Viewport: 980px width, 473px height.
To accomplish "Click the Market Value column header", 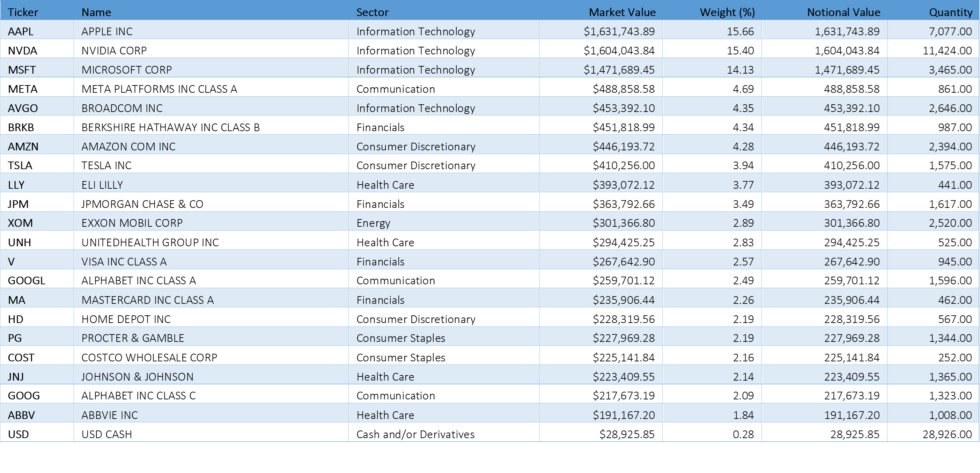I will pyautogui.click(x=622, y=12).
